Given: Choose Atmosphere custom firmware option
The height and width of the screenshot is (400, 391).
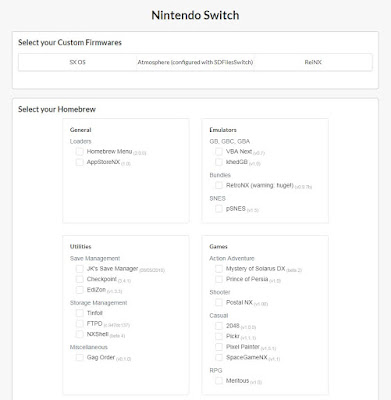Looking at the screenshot, I should point(195,62).
